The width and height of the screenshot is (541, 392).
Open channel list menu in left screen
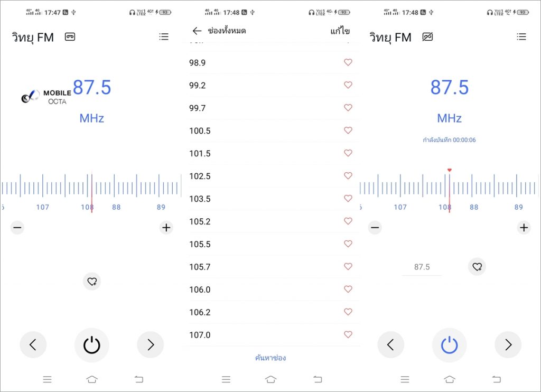[x=164, y=37]
